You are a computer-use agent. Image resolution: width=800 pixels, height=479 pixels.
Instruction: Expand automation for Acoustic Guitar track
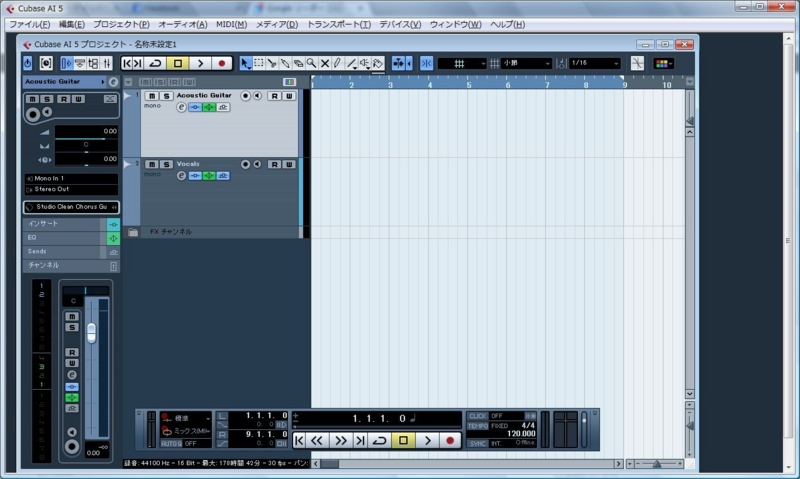[x=128, y=96]
